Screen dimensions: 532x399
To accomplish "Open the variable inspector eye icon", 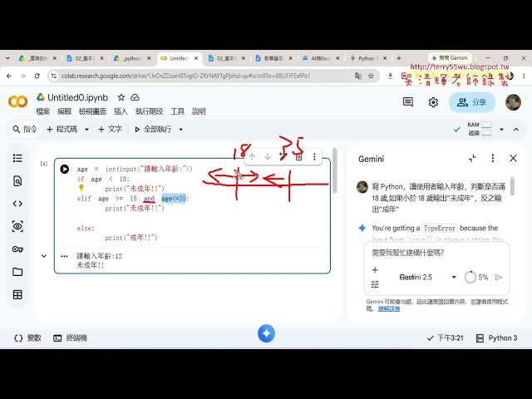I will point(17,226).
